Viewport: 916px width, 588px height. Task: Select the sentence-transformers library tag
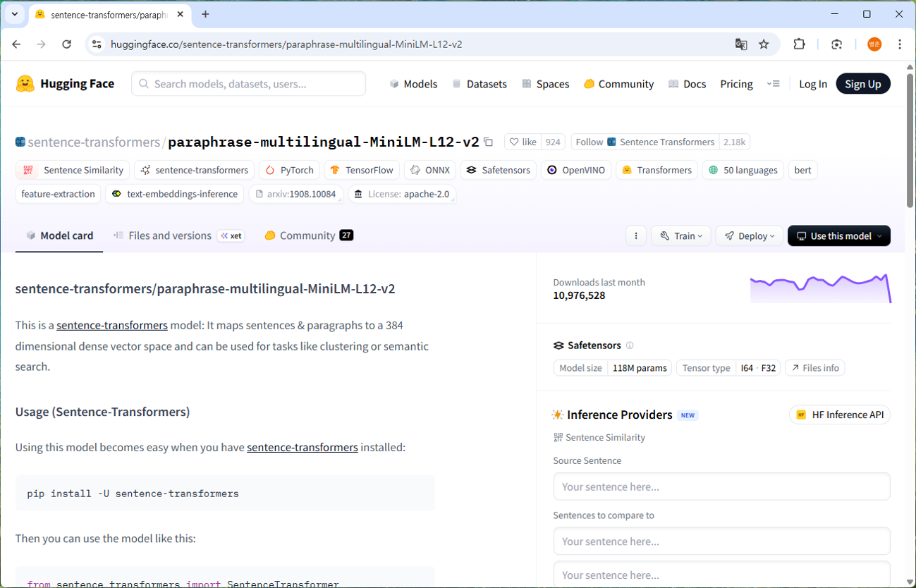195,171
